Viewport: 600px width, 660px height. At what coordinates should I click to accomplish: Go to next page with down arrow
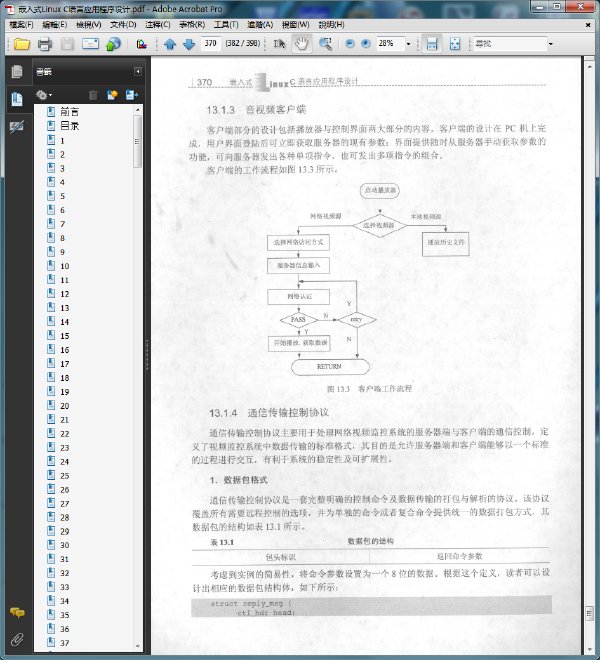189,44
